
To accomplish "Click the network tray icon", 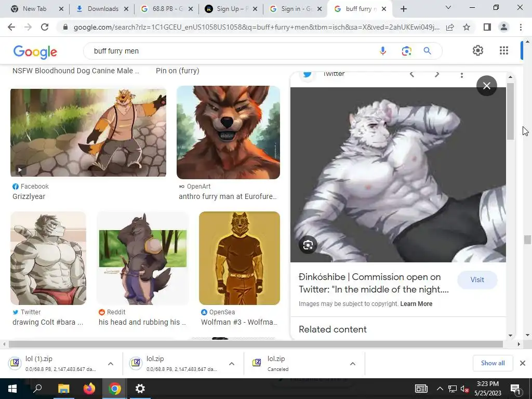I will click(453, 389).
